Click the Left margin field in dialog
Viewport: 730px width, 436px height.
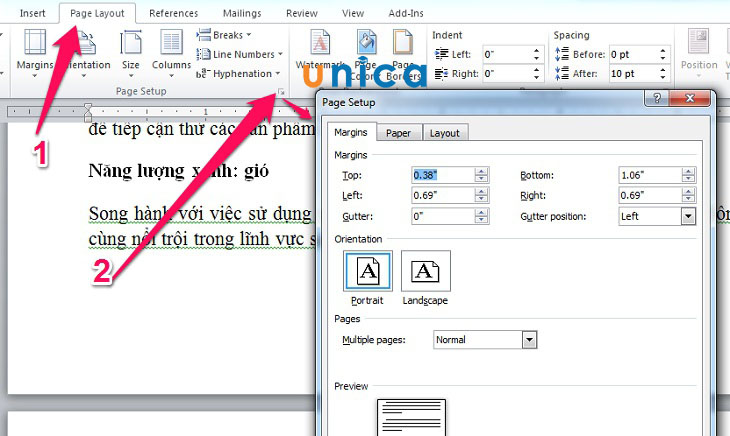(443, 195)
